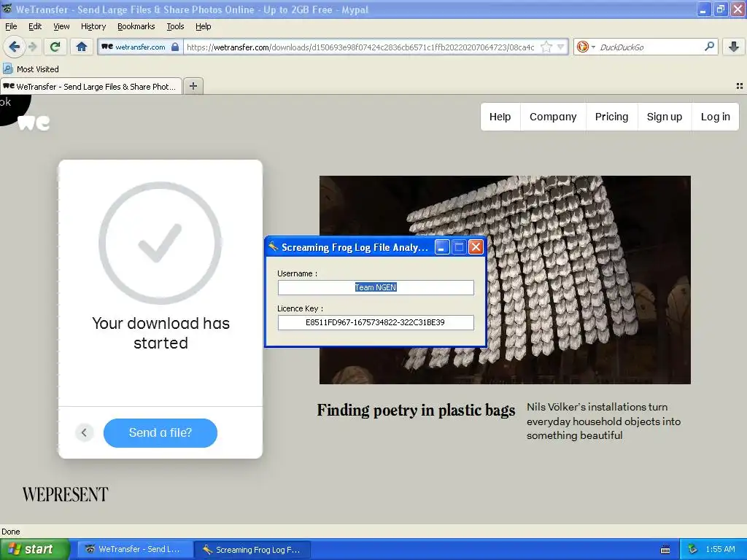Screen dimensions: 747x560
Task: Click the WeTransfer 'we' logo
Action: (x=34, y=122)
